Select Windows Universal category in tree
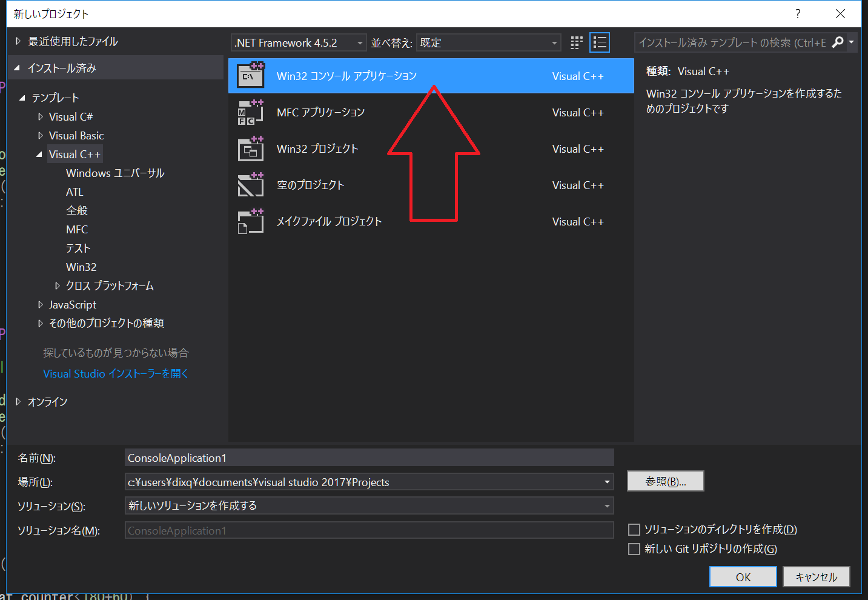Image resolution: width=868 pixels, height=600 pixels. (115, 173)
